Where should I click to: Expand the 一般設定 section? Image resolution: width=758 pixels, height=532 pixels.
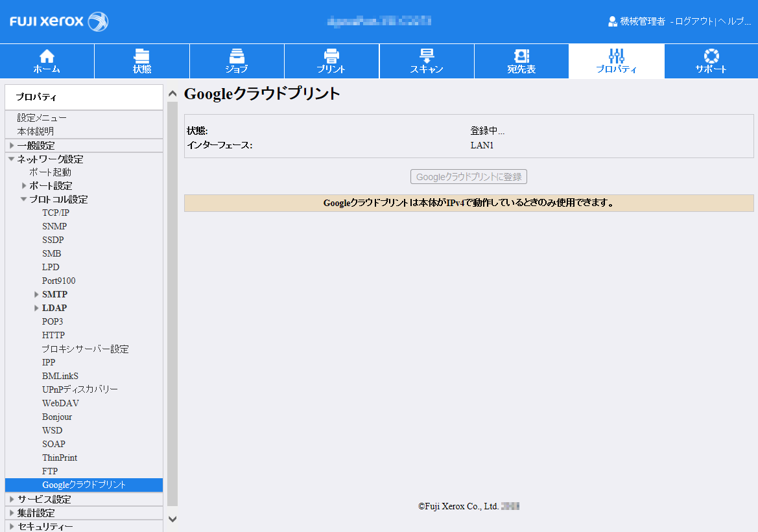coord(12,146)
